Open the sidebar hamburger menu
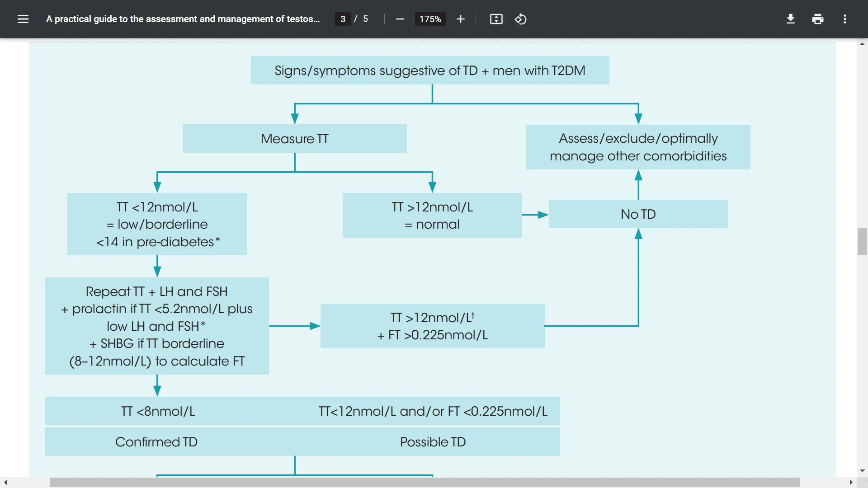 coord(23,19)
